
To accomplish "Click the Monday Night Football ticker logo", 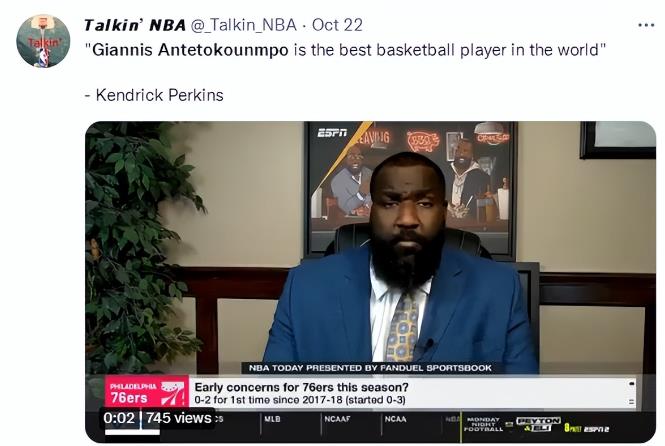I will 483,424.
